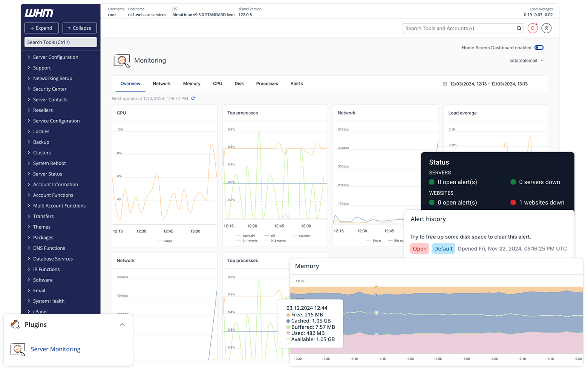Click the systemd legend entry
Screen dimensions: 588x371
point(302,236)
